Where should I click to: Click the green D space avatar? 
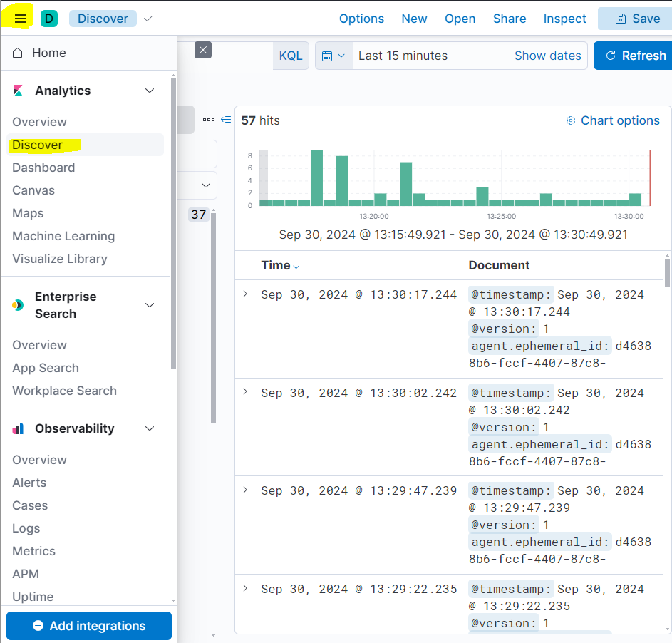click(49, 19)
